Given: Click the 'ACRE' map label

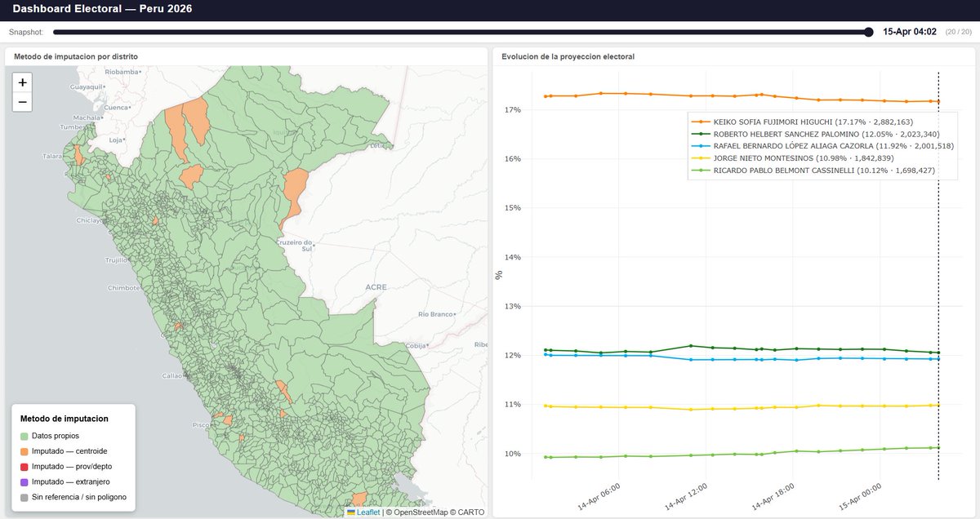Looking at the screenshot, I should tap(376, 287).
